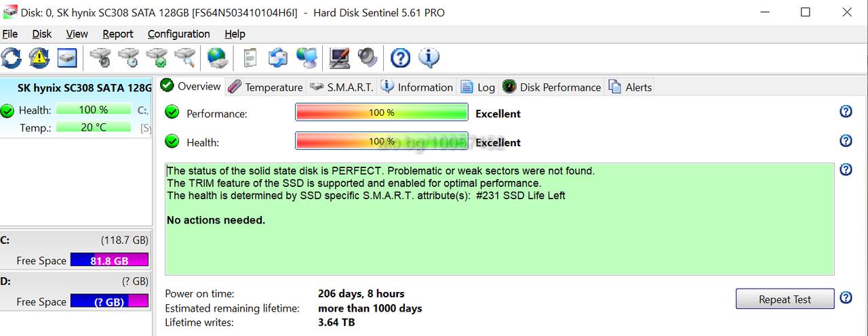This screenshot has width=868, height=336.
Task: Click the speaker sound toolbar icon
Action: [x=368, y=58]
